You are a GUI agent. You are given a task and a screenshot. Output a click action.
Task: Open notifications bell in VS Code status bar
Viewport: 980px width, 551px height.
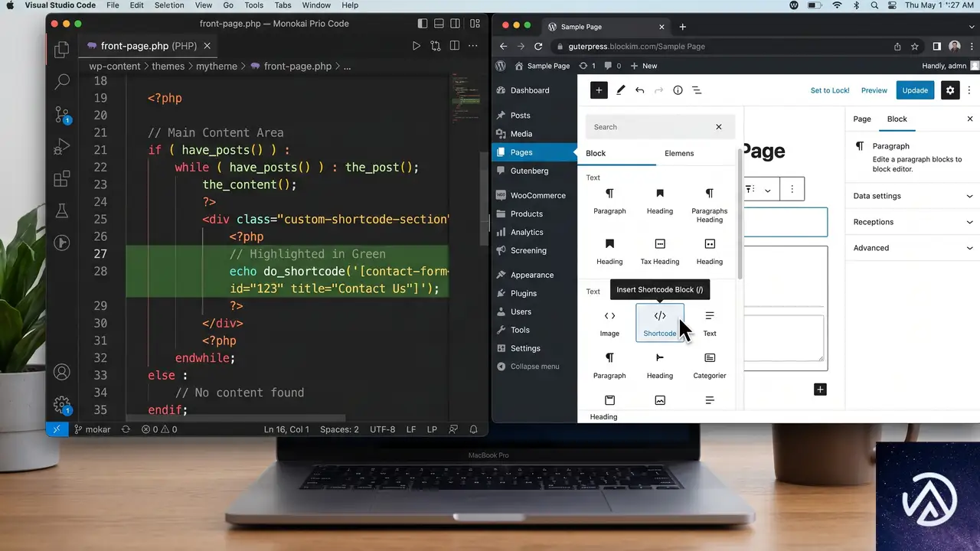pos(474,429)
